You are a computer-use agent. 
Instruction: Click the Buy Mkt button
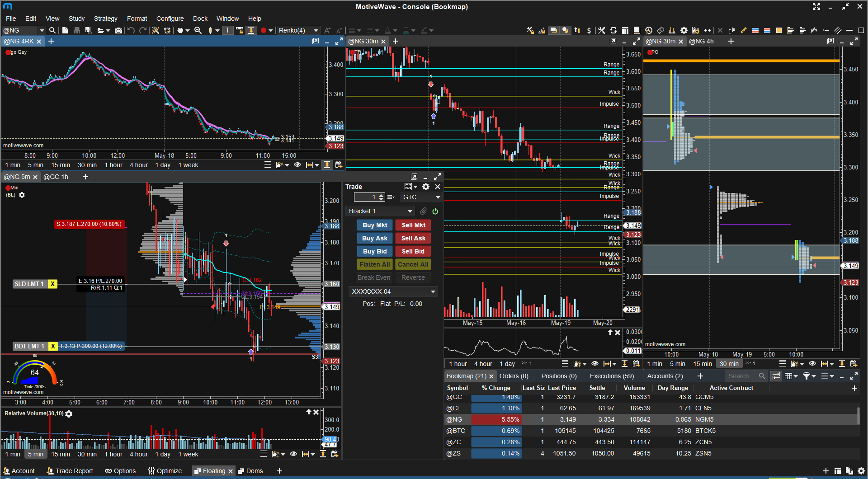tap(375, 225)
